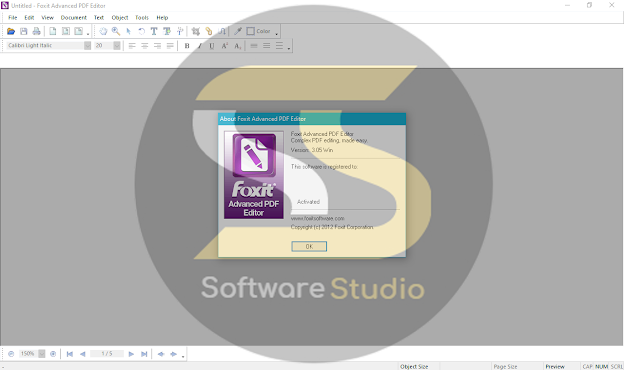624x370 pixels.
Task: Toggle subscript formatting
Action: (x=237, y=46)
